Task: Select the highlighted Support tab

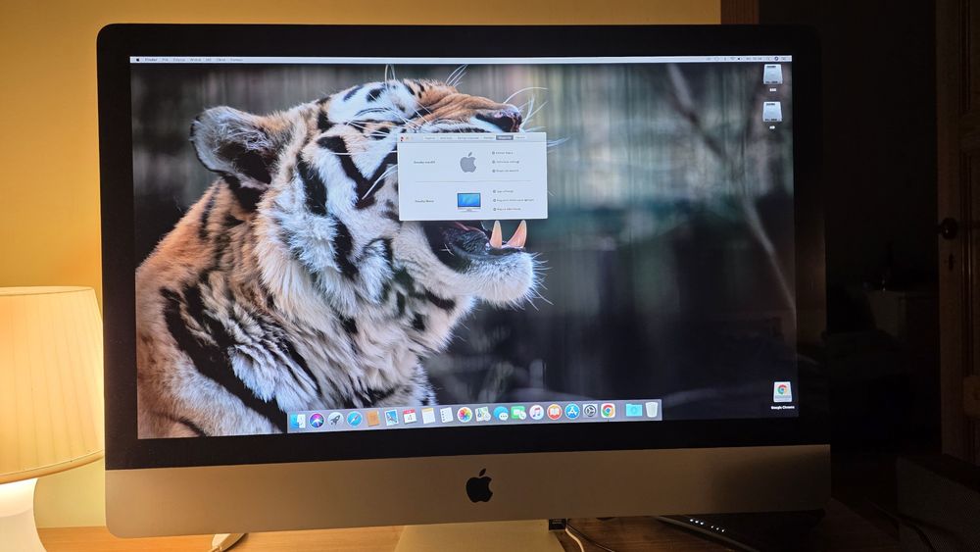Action: pyautogui.click(x=505, y=138)
